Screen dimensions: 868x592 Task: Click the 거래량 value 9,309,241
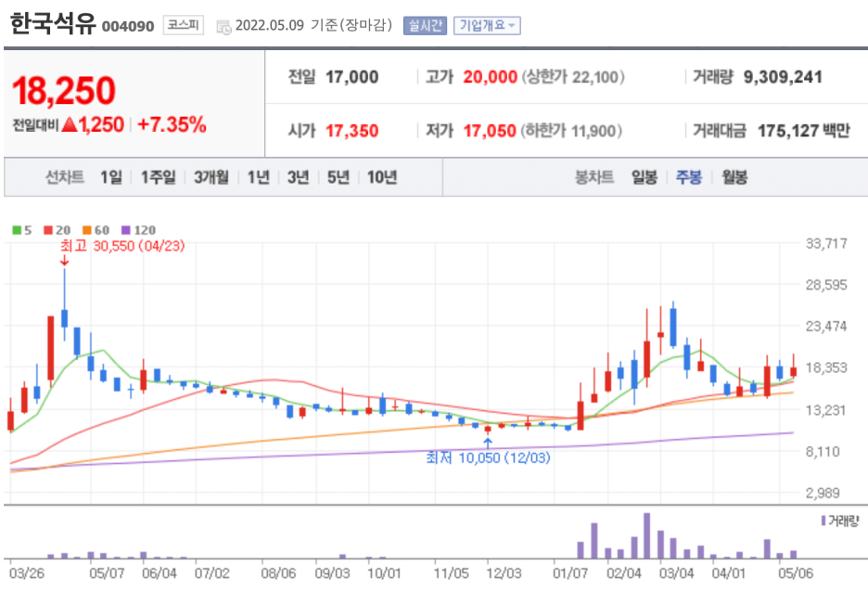pos(783,77)
